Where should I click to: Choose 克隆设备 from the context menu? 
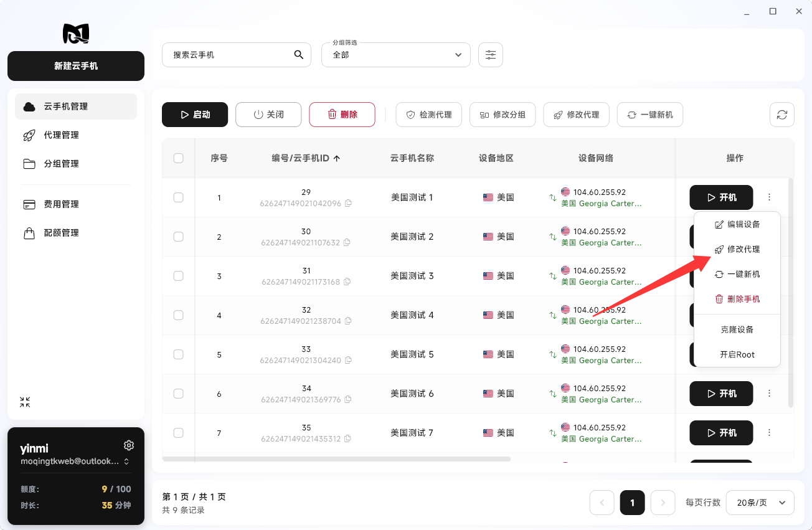click(x=737, y=329)
